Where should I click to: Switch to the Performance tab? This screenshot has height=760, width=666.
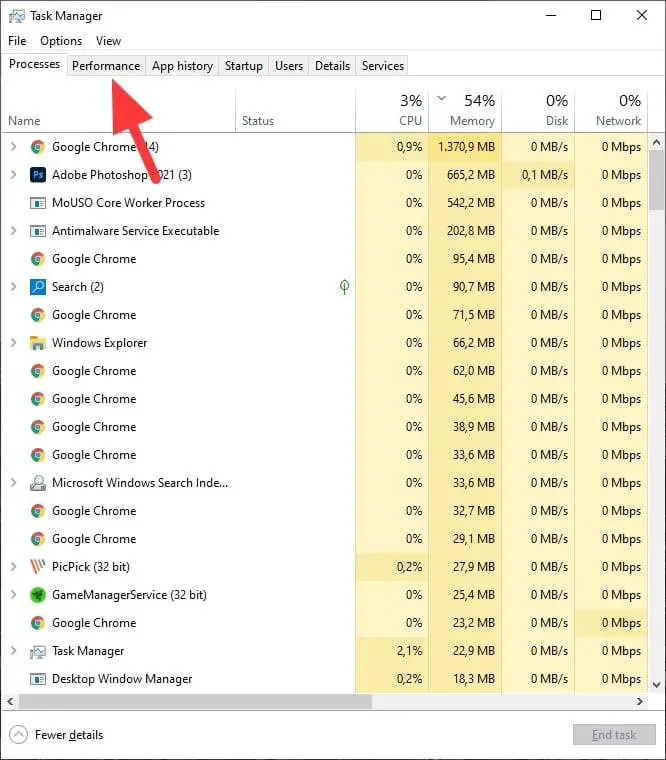pos(106,66)
